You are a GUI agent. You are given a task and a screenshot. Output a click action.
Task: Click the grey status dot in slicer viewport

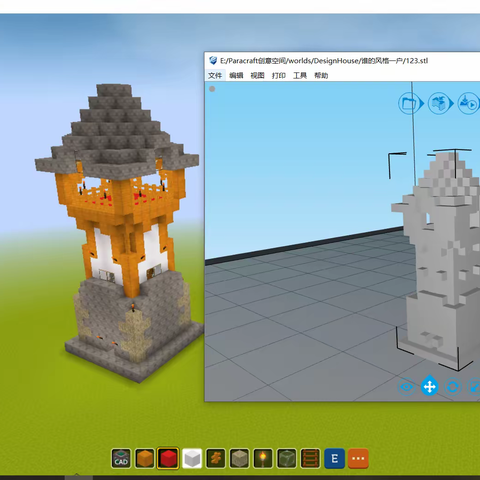[x=212, y=89]
